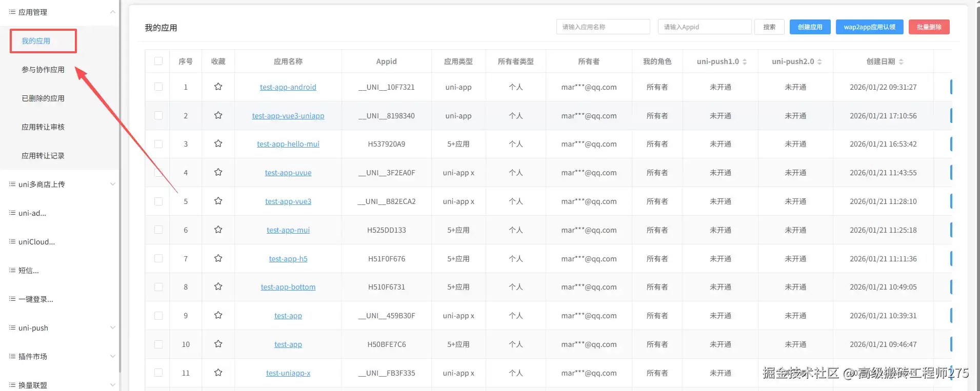The image size is (980, 391).
Task: Star the test-app-android row as favorite
Action: tap(218, 87)
